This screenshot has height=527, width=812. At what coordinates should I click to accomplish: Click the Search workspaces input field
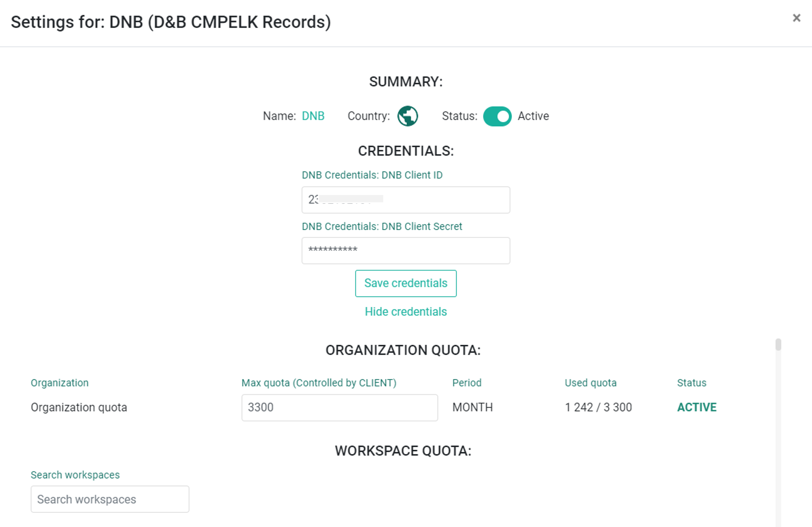pos(110,499)
